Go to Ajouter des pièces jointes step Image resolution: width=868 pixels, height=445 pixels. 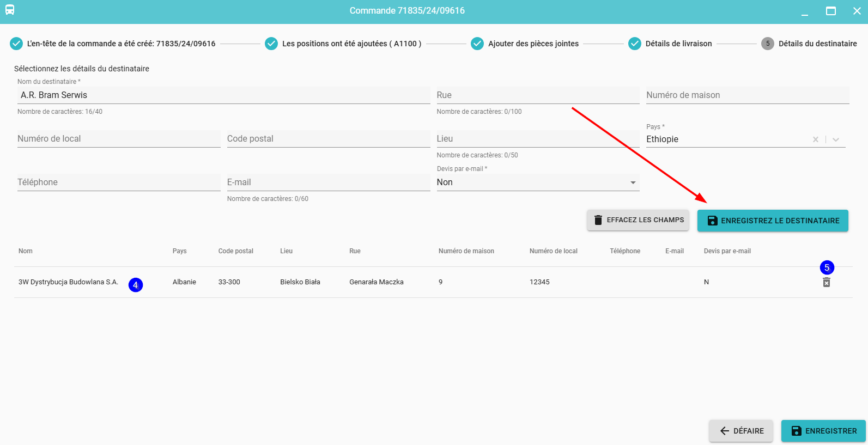point(533,44)
